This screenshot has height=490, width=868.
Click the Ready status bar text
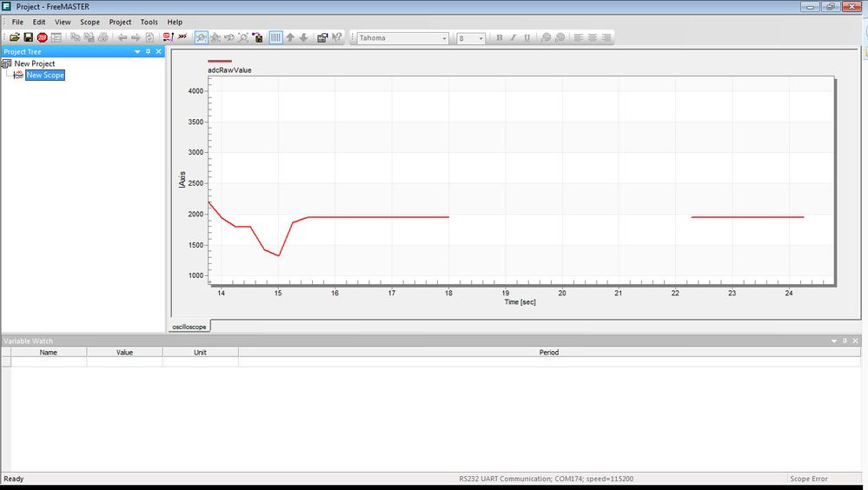point(14,479)
